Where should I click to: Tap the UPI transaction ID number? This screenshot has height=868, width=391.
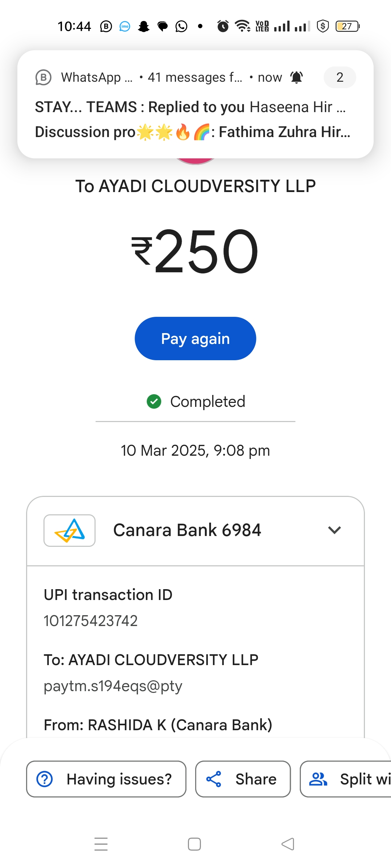tap(91, 621)
